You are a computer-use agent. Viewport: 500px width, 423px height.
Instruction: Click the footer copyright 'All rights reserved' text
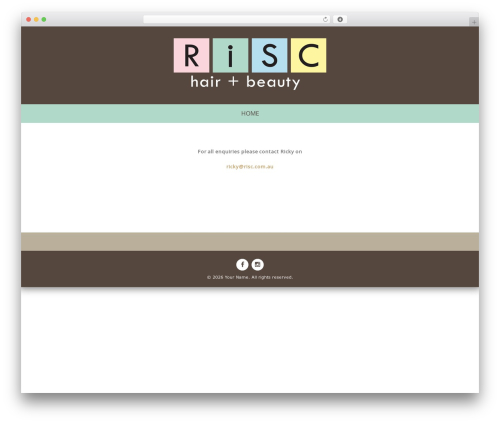[x=272, y=277]
